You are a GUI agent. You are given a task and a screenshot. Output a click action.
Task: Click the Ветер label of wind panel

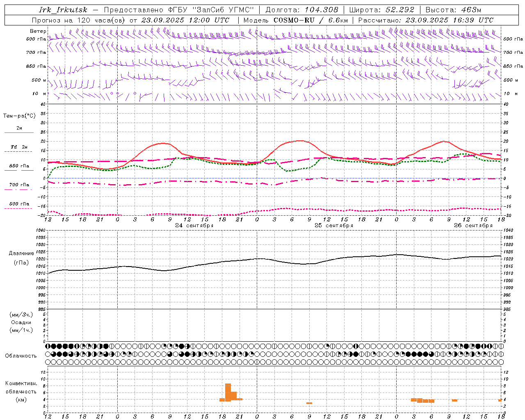pos(38,31)
